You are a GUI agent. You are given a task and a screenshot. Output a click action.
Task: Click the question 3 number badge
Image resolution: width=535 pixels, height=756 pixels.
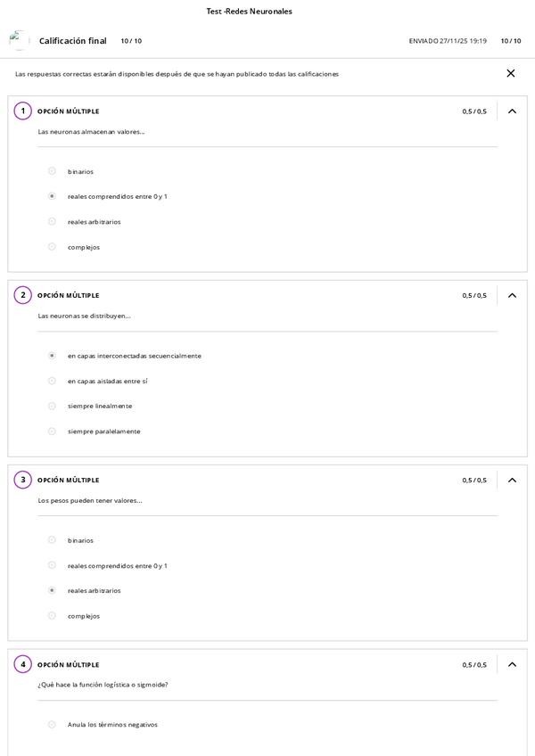[x=23, y=480]
